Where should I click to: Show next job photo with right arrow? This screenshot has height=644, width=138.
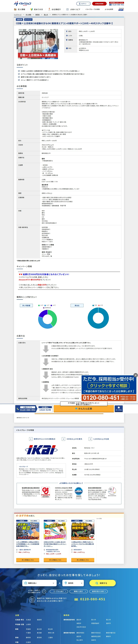click(58, 44)
